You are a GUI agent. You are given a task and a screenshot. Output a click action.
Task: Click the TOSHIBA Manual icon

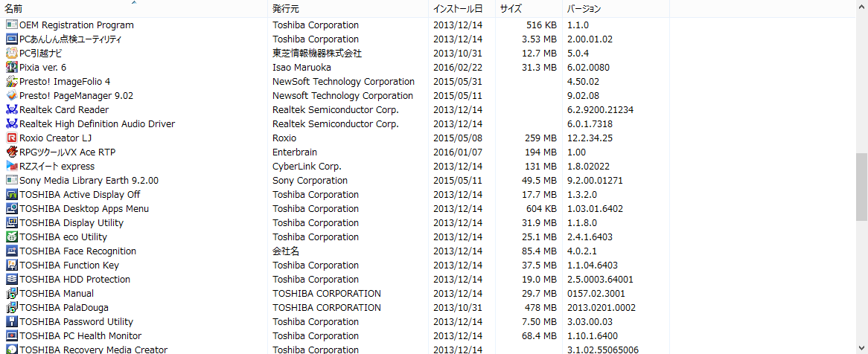pyautogui.click(x=11, y=293)
